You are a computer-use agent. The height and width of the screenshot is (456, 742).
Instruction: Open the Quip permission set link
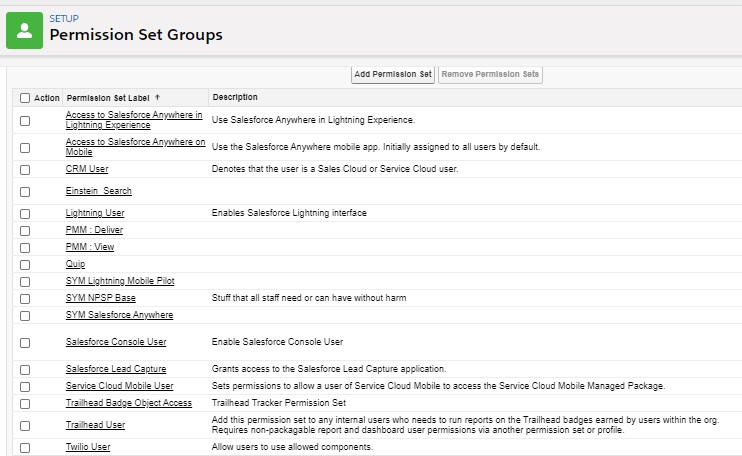(76, 264)
